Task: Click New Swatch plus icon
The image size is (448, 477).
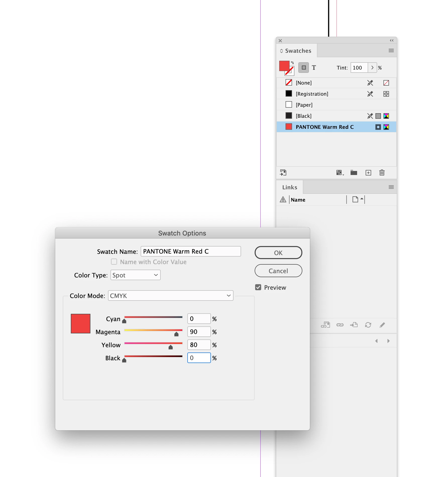Action: tap(368, 172)
